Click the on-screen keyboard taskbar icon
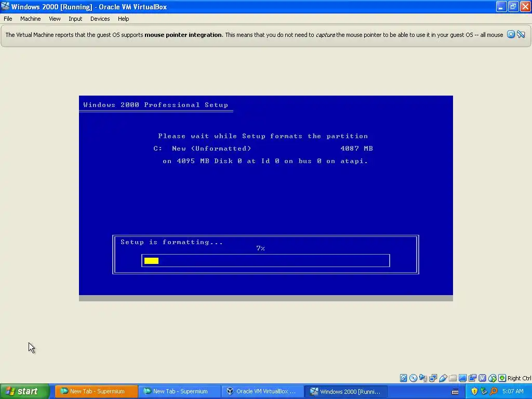The width and height of the screenshot is (532, 399). (455, 392)
